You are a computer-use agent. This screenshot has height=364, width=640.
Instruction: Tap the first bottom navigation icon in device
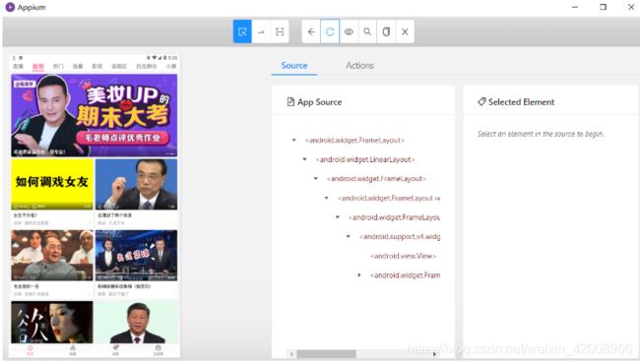click(31, 350)
